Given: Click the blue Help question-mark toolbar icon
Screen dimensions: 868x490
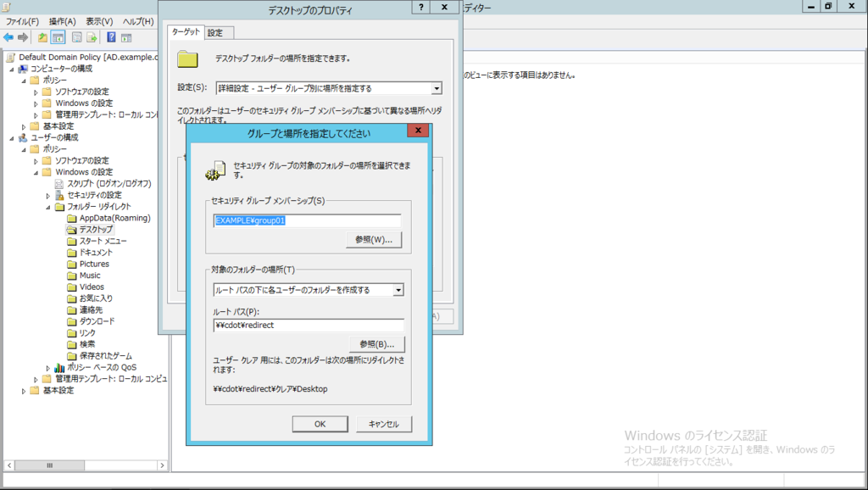Looking at the screenshot, I should click(111, 37).
